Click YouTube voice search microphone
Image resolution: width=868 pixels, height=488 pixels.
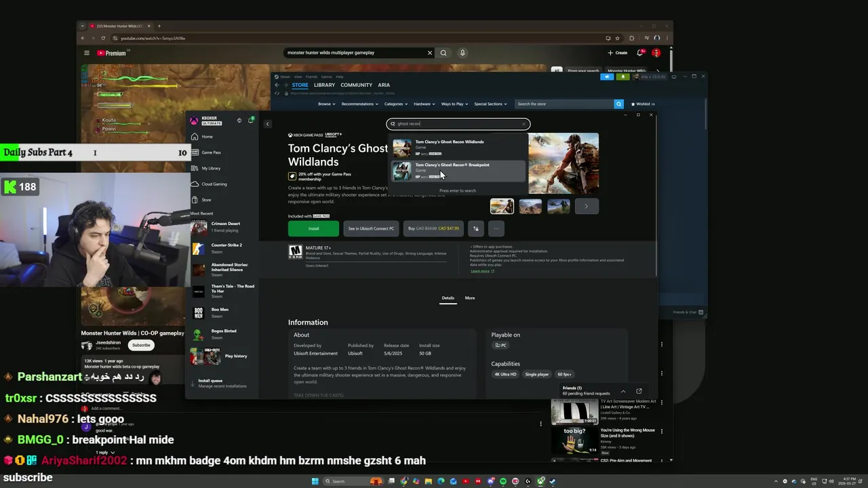pyautogui.click(x=462, y=53)
